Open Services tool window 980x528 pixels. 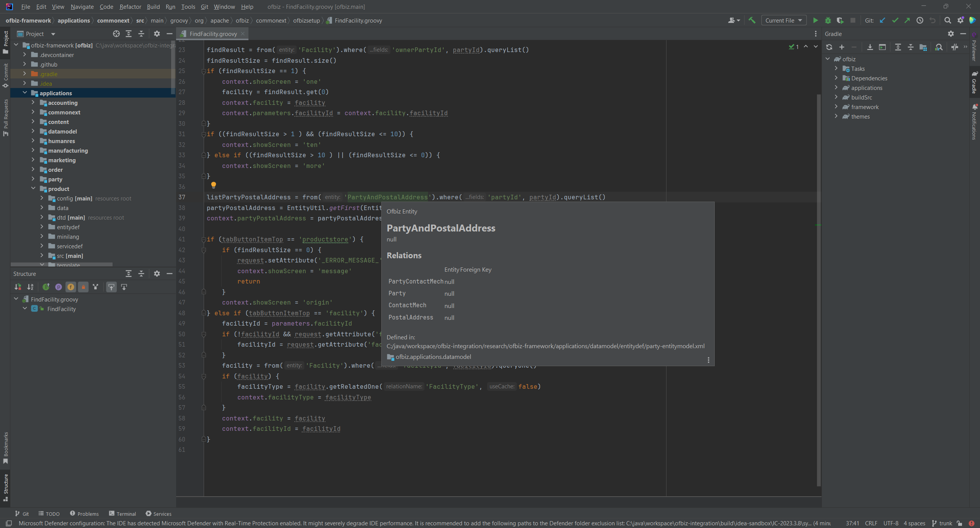[158, 514]
